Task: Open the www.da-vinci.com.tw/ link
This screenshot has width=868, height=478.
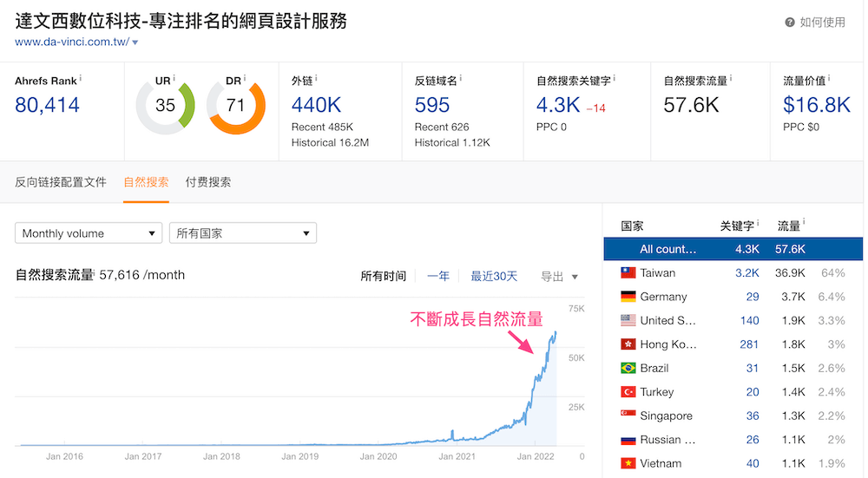Action: (73, 42)
